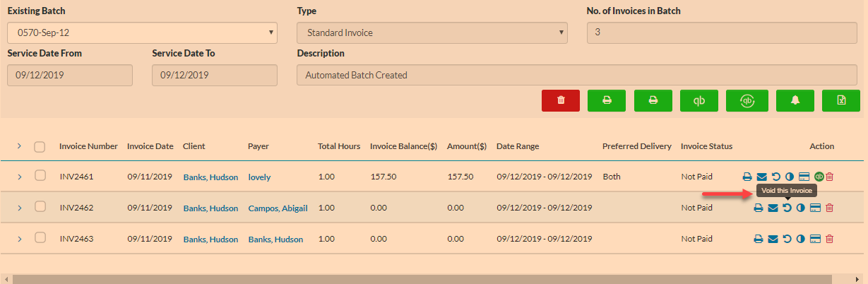868x284 pixels.
Task: Toggle the select-all checkbox in the table header
Action: [x=40, y=147]
